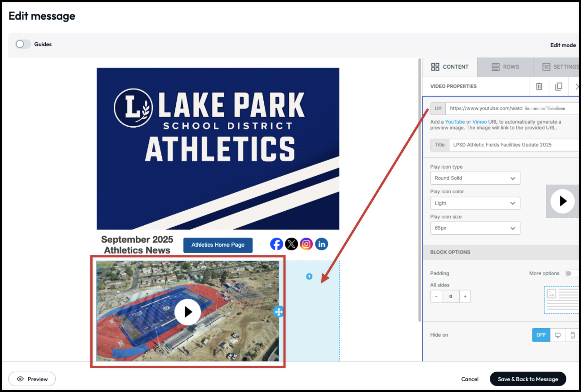The image size is (581, 392).
Task: Open the YouTube link in the URL hint
Action: pos(455,122)
